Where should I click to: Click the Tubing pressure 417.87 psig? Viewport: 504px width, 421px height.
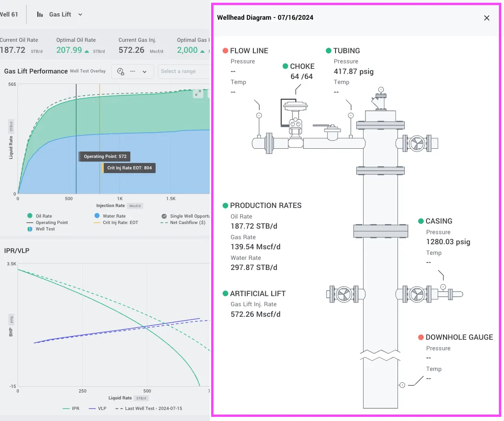[353, 71]
